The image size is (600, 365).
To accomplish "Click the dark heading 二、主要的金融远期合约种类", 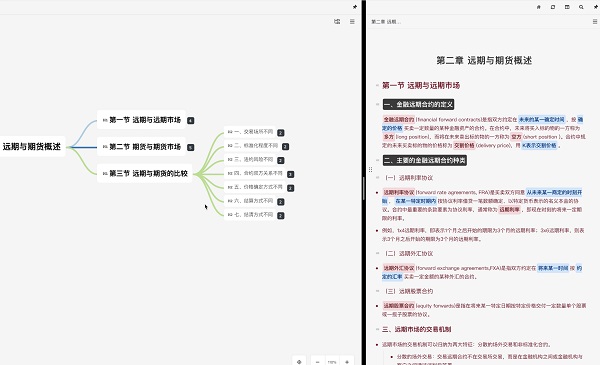I will (x=425, y=160).
